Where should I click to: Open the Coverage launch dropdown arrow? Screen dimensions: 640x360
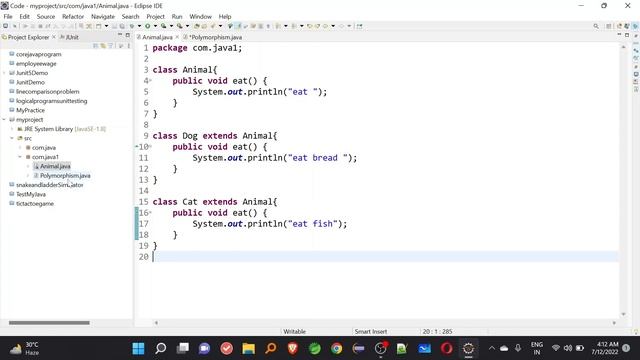[171, 26]
